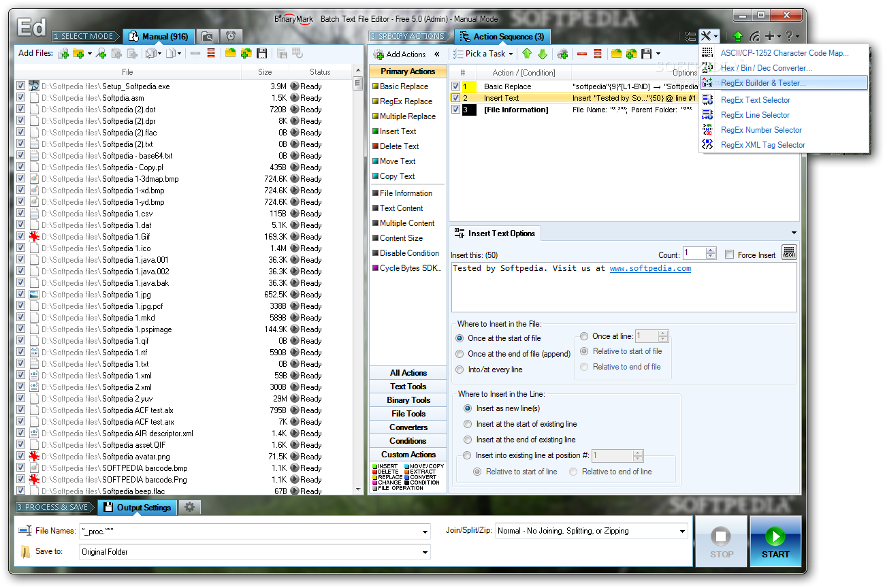Open the Save to location dropdown
885x588 pixels.
(425, 553)
